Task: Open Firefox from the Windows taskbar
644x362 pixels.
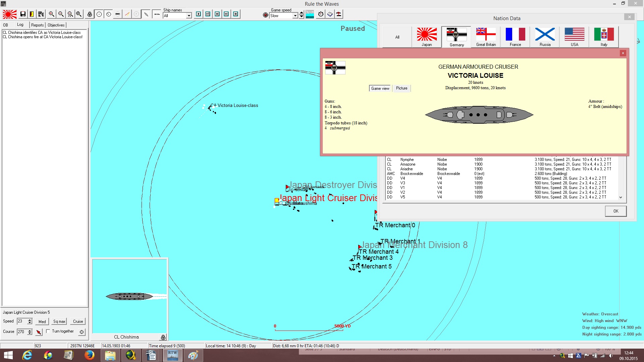Action: click(x=89, y=355)
